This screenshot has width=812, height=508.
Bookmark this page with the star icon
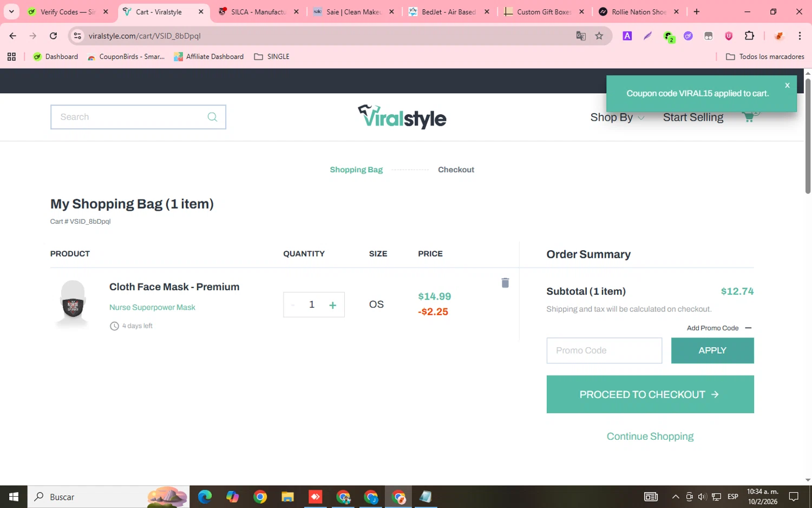click(x=599, y=36)
